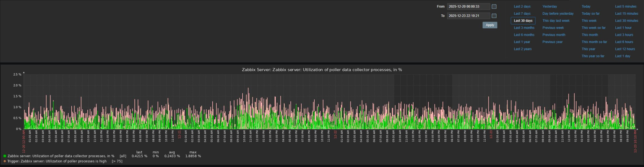Screen dimensions: 644x167
Task: Show Last 1 day of data
Action: (623, 56)
